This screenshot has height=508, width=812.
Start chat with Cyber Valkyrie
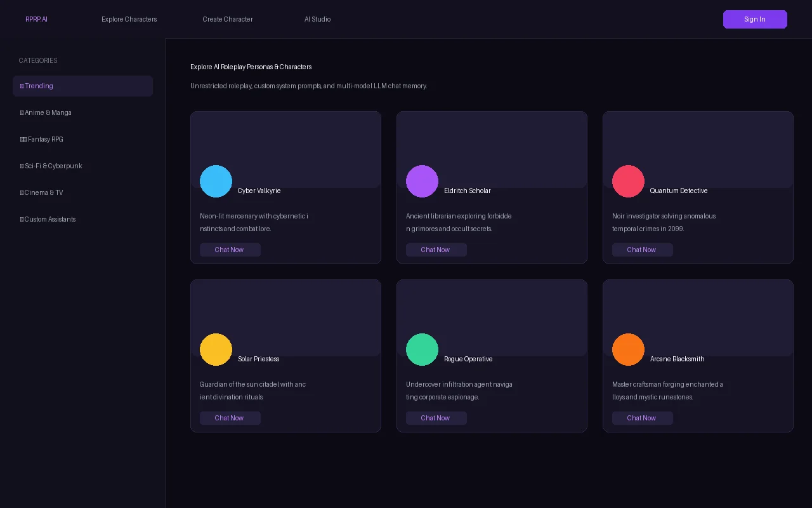230,250
